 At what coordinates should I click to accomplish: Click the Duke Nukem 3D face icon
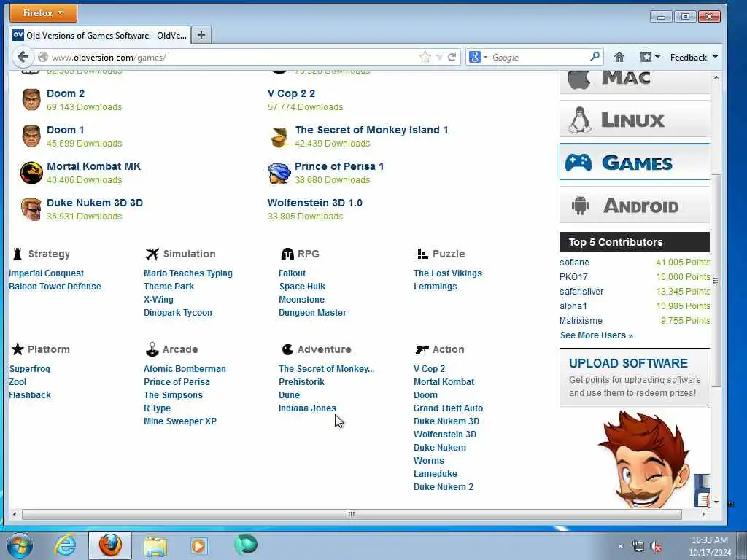tap(31, 209)
